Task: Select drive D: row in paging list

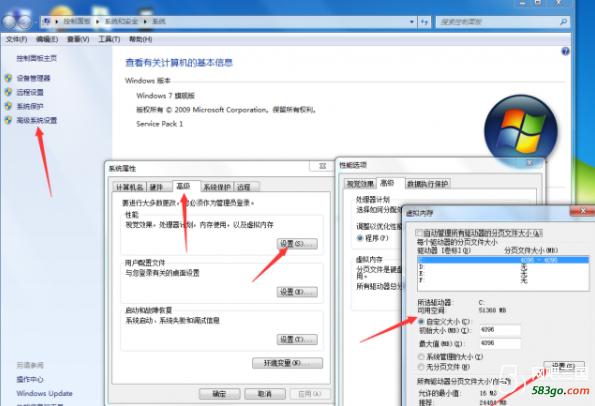Action: 503,267
